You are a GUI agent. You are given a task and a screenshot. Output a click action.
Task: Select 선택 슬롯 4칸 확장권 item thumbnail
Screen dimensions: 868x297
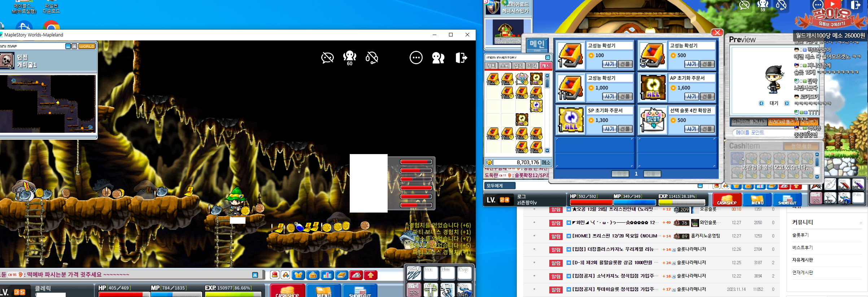pyautogui.click(x=653, y=120)
